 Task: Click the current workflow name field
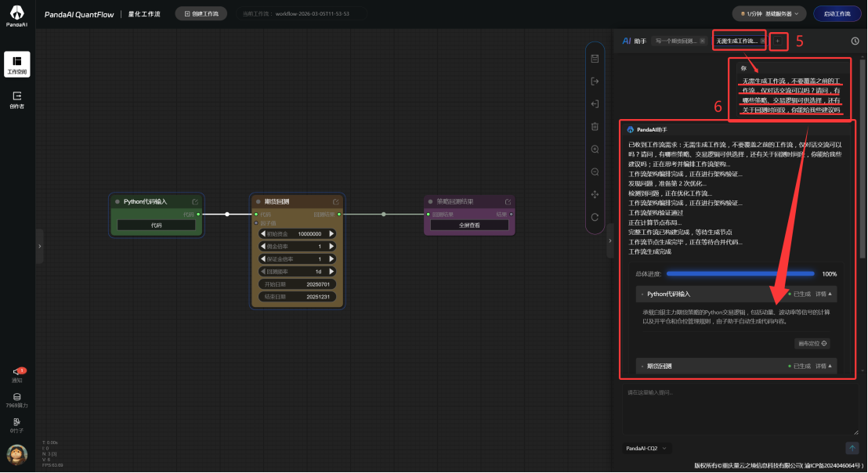(x=301, y=14)
